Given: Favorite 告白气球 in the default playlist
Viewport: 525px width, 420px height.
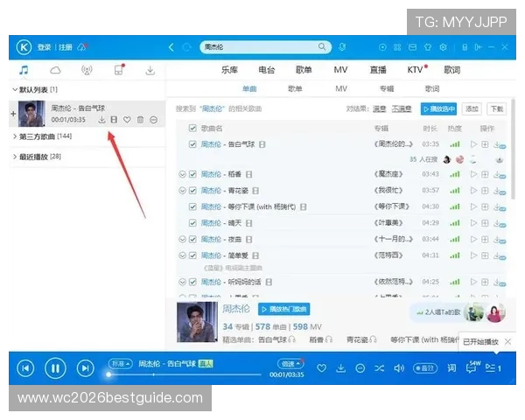Looking at the screenshot, I should click(127, 120).
